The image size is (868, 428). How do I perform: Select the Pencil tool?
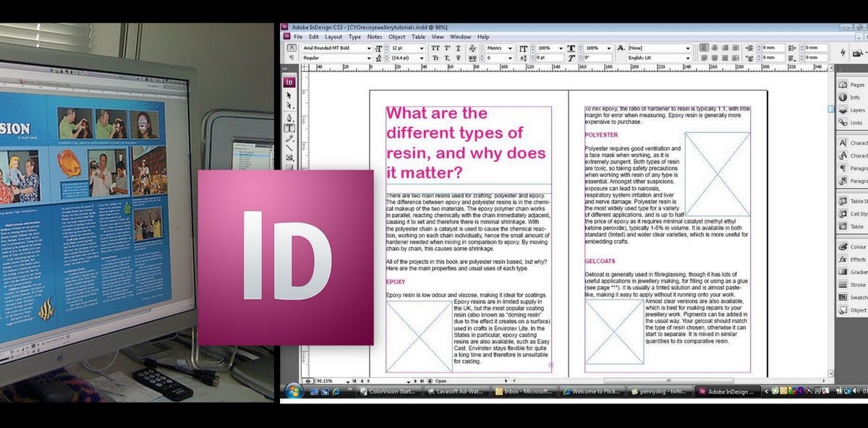(289, 137)
